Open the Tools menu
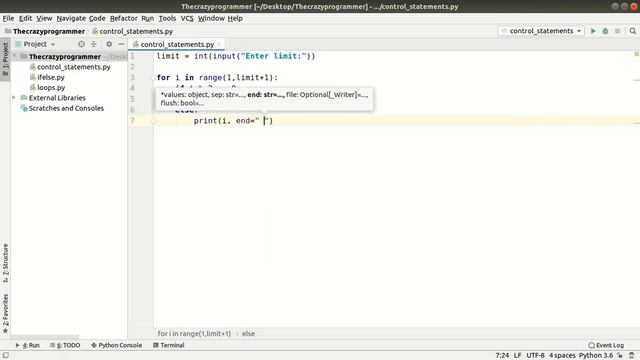Viewport: 640px width, 360px height. [x=167, y=18]
